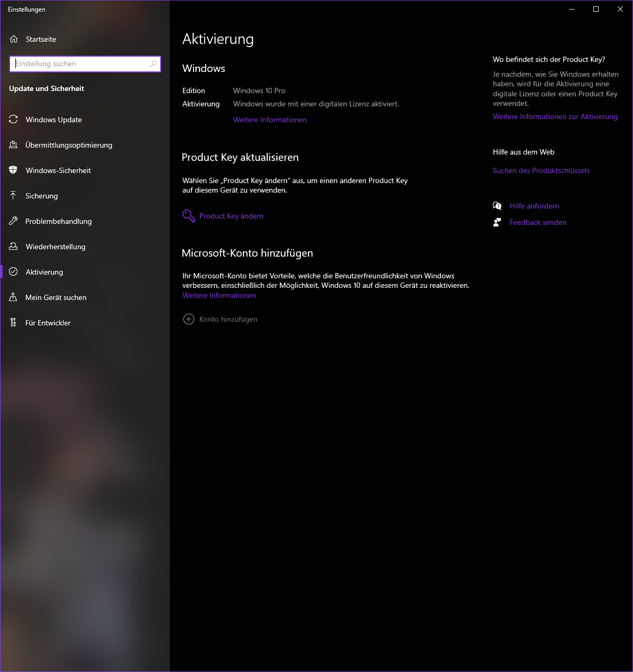
Task: Click the Windows Update sync icon
Action: click(13, 120)
